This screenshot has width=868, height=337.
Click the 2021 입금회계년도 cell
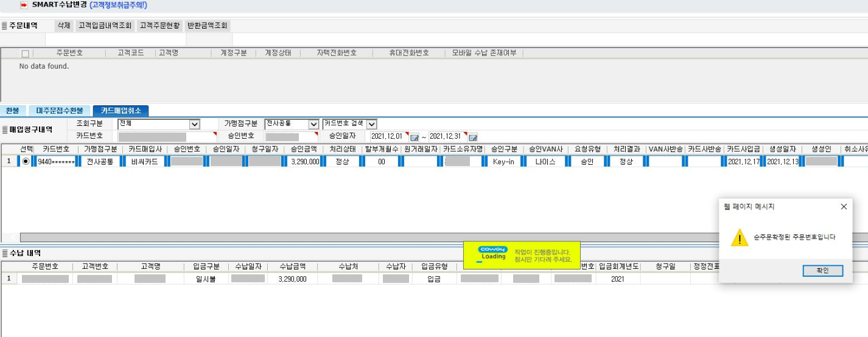click(618, 279)
